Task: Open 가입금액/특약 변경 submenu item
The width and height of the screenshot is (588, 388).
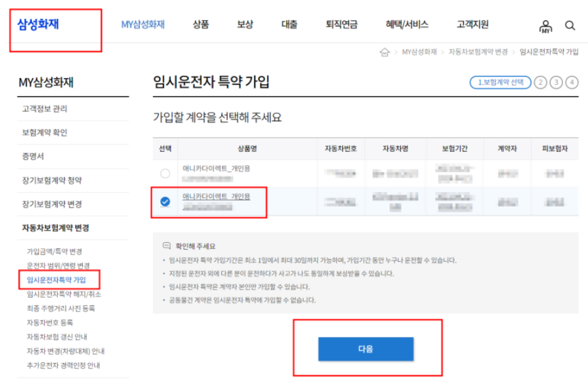Action: pos(54,252)
